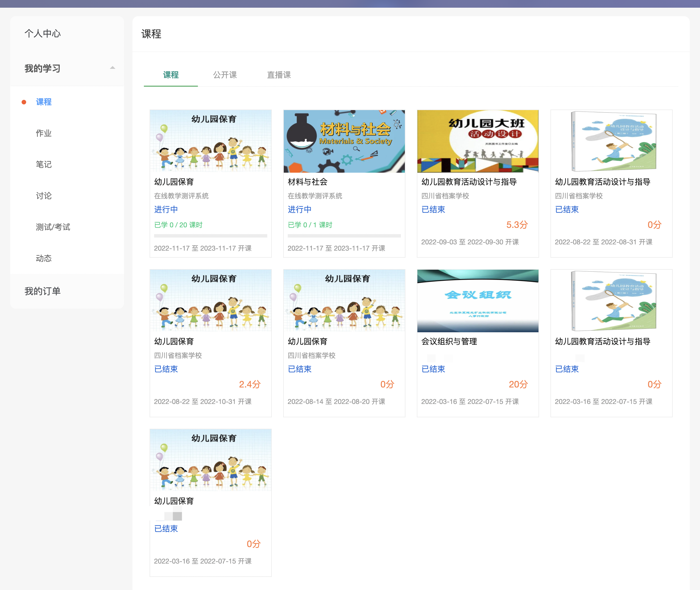Open the first 幼儿园保育 course thumbnail
The height and width of the screenshot is (590, 700).
point(210,141)
